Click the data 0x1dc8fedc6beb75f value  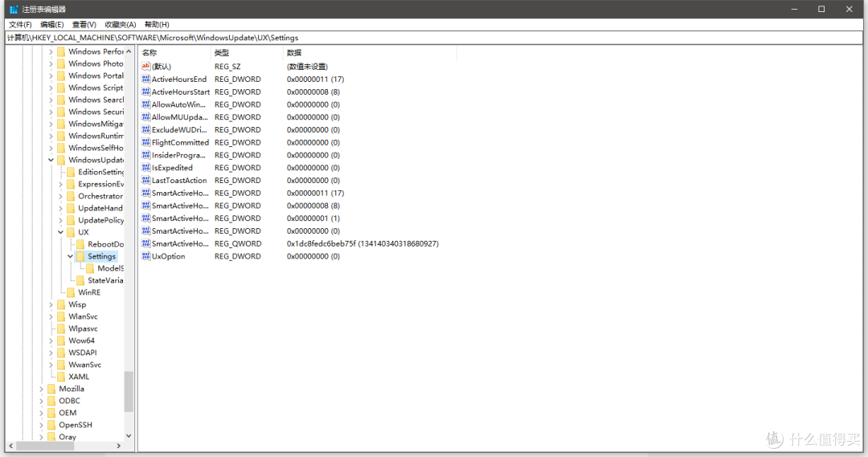coord(362,244)
